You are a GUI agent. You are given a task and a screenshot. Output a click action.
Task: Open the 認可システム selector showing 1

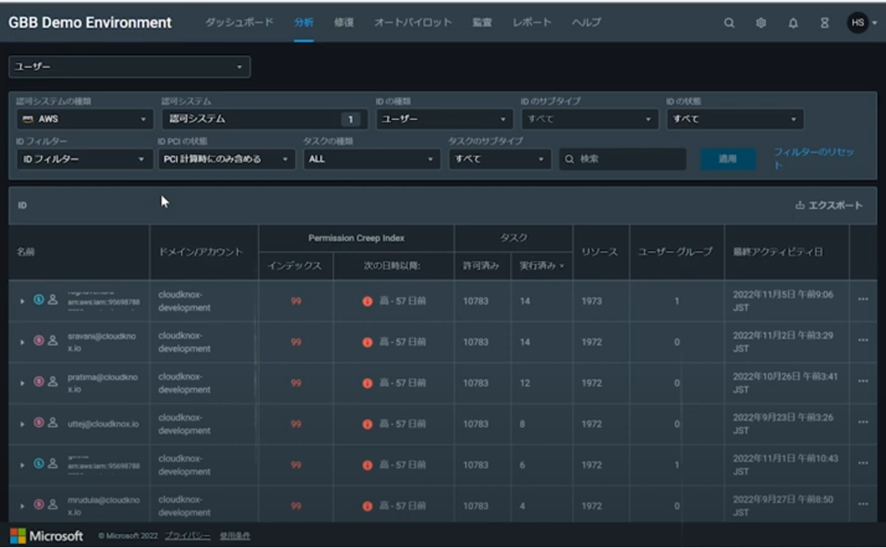264,119
